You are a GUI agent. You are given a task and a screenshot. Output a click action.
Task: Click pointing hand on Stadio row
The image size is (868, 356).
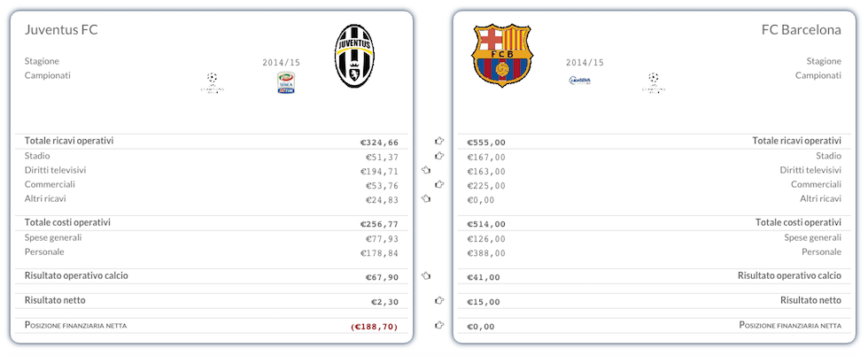[x=438, y=156]
